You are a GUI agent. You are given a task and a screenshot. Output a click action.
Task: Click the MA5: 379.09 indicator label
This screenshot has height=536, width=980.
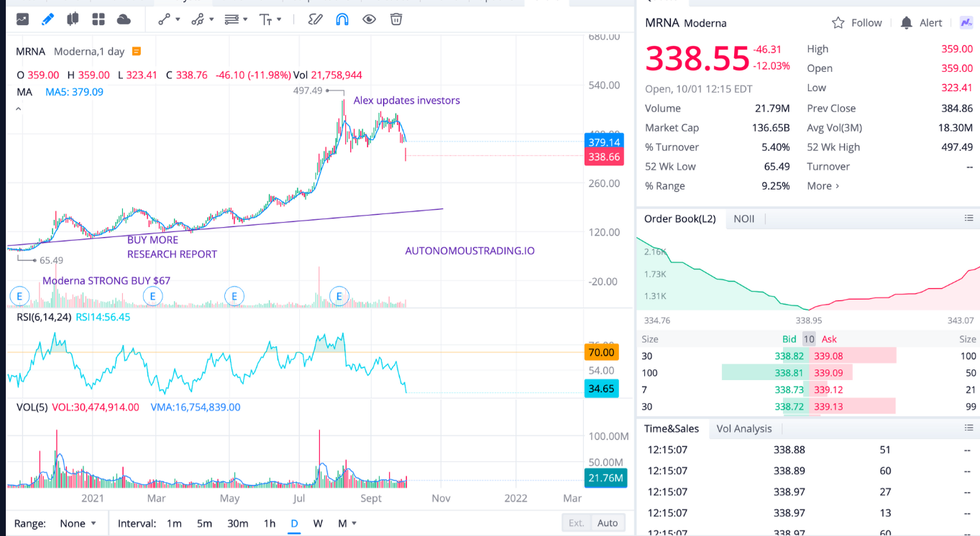click(x=75, y=92)
